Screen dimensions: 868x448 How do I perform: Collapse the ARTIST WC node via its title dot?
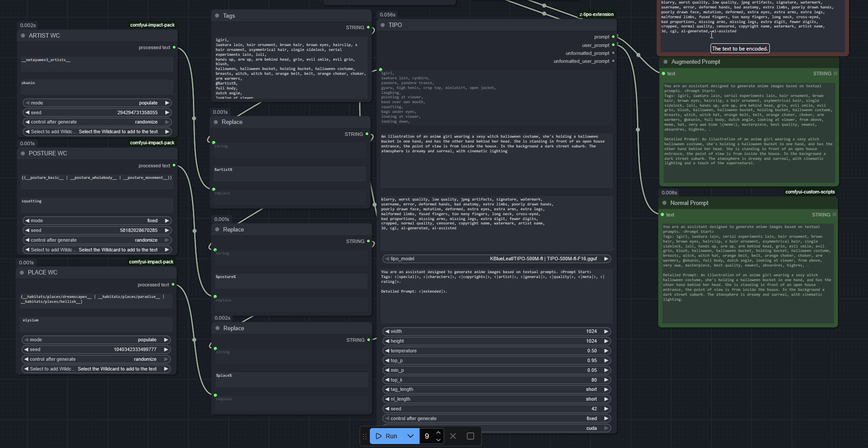[23, 35]
